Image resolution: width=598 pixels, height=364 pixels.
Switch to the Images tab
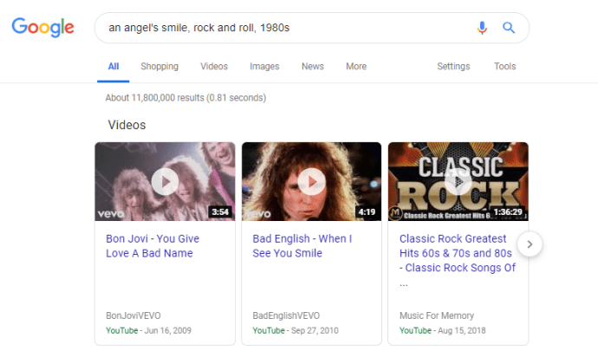pyautogui.click(x=264, y=67)
